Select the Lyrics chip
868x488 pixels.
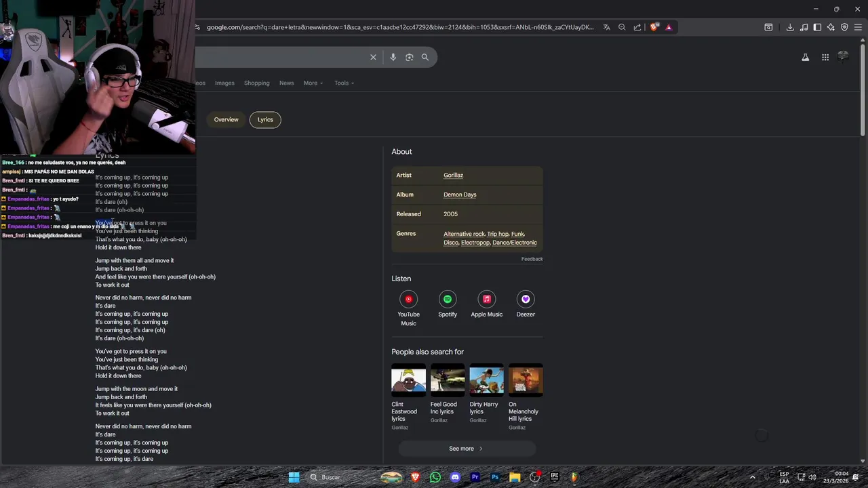(x=265, y=120)
